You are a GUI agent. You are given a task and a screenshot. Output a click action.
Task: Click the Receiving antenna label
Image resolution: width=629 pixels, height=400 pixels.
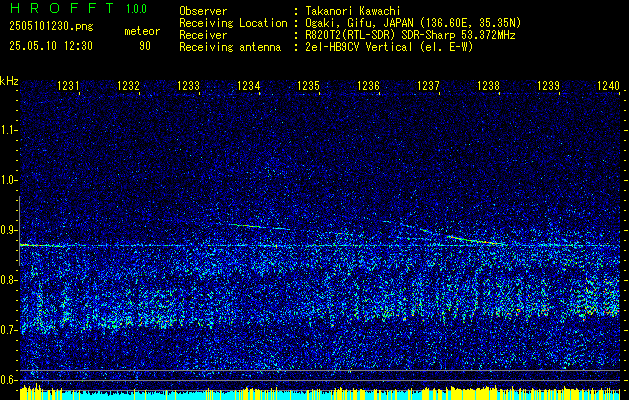pyautogui.click(x=230, y=47)
